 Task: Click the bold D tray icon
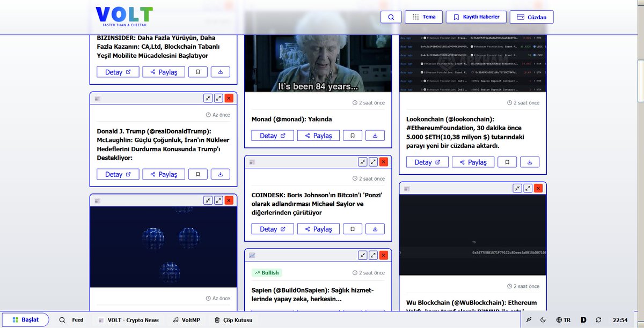click(583, 320)
